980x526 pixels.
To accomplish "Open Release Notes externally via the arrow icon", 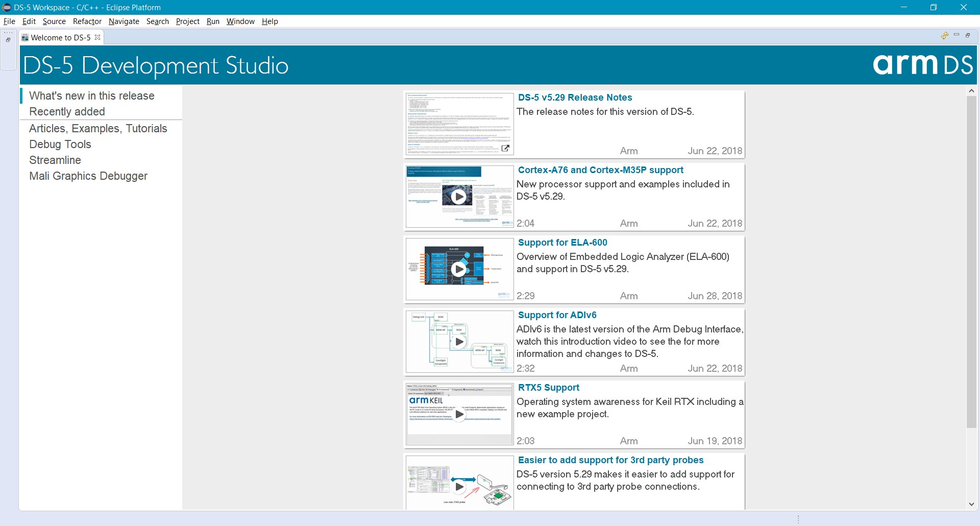I will 505,147.
